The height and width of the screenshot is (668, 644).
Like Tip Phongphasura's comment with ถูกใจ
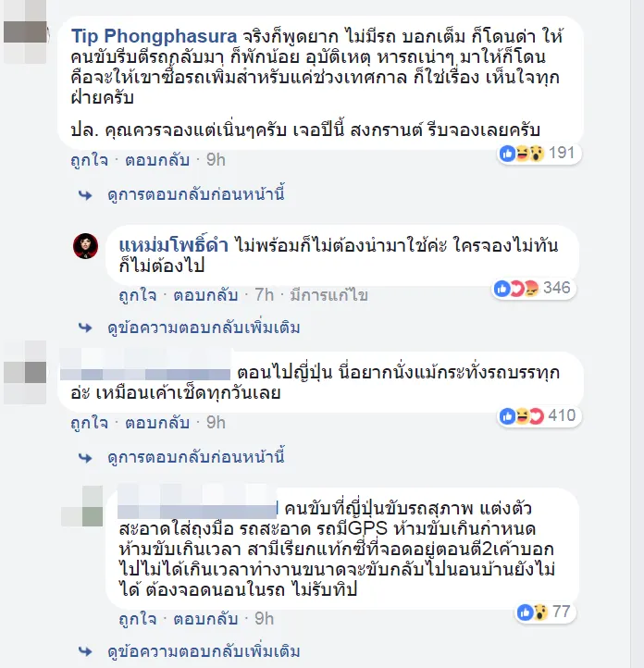click(x=90, y=160)
